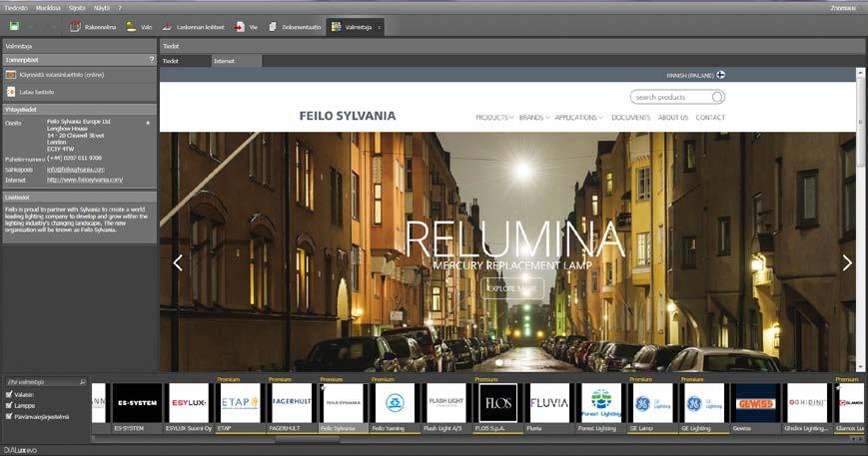Select the ES-SYSTEM manufacturer logo
868x456 pixels.
[137, 403]
